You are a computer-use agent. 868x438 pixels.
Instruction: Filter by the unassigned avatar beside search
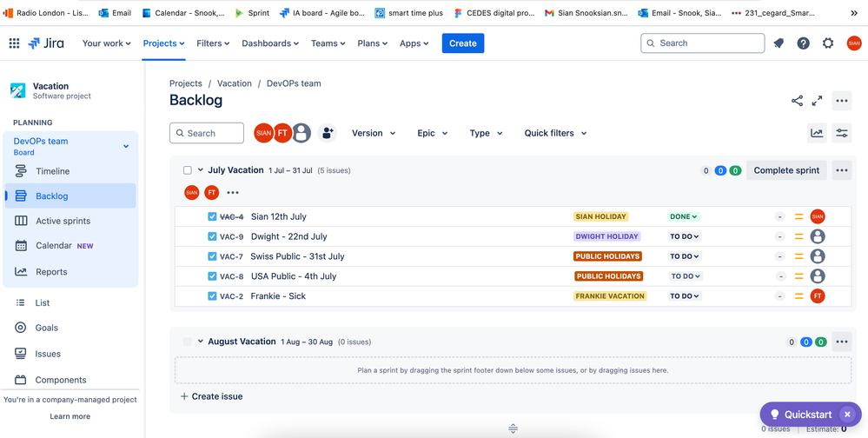coord(301,133)
